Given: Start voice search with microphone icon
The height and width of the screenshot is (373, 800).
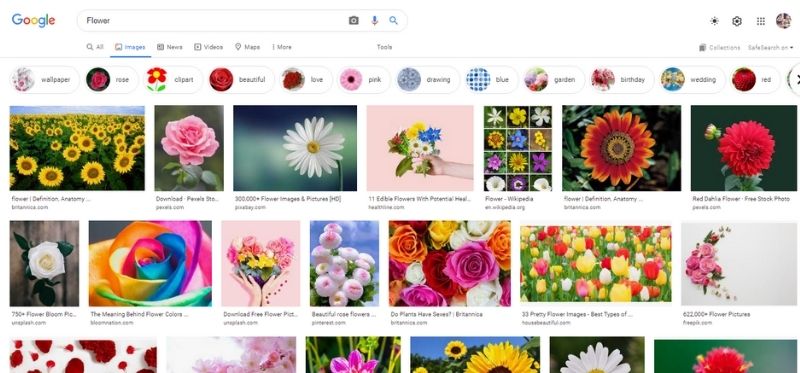Looking at the screenshot, I should click(374, 20).
